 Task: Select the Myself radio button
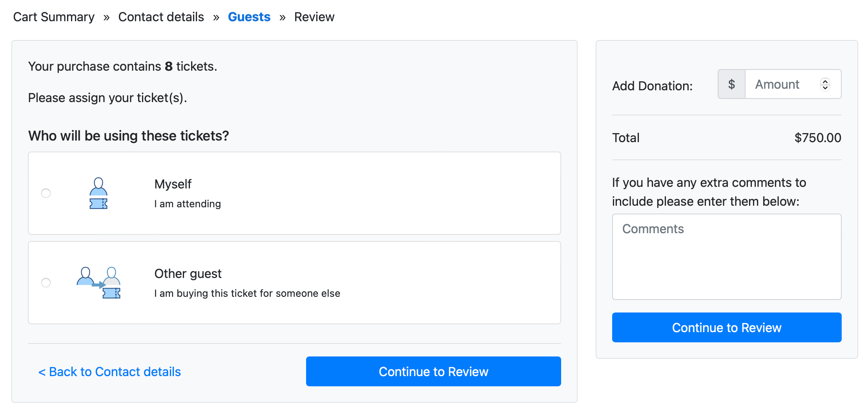[x=46, y=193]
